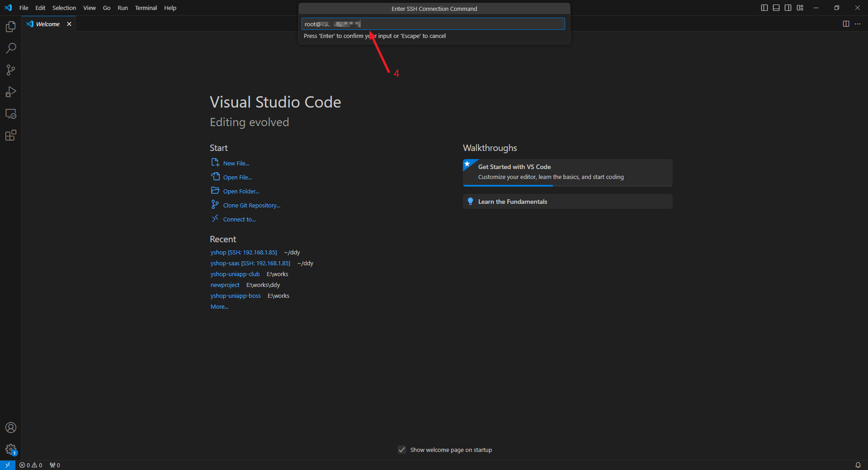Screen dimensions: 868x470
Task: Close the Welcome tab
Action: [69, 24]
